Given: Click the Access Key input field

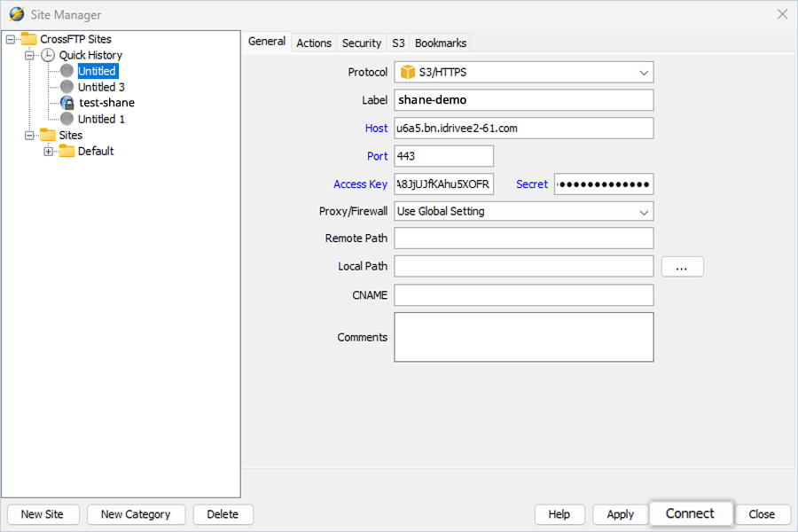Looking at the screenshot, I should point(444,184).
